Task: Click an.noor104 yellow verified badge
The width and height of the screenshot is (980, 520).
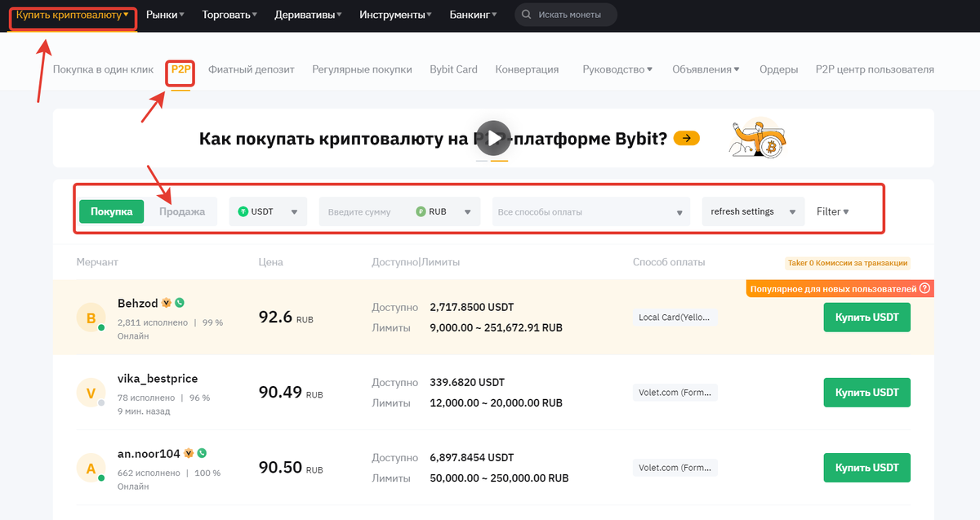Action: click(x=189, y=453)
